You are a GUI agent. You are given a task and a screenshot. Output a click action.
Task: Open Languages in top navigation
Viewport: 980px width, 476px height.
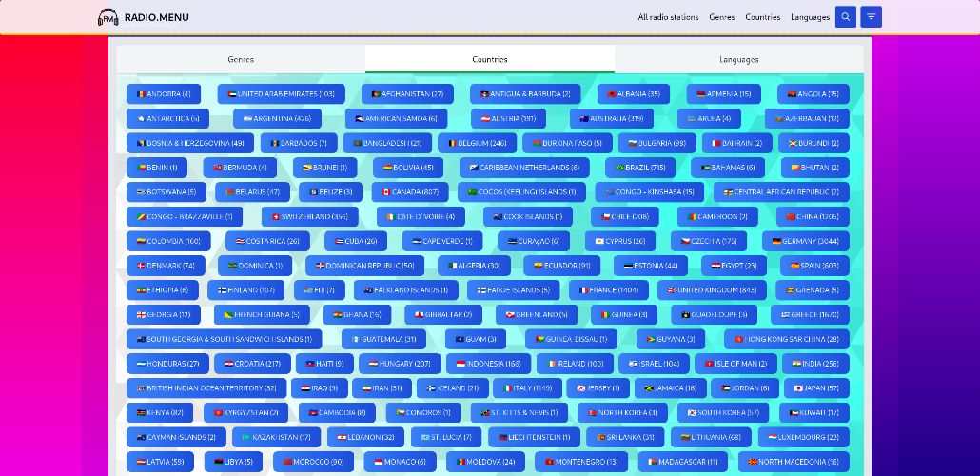coord(810,17)
